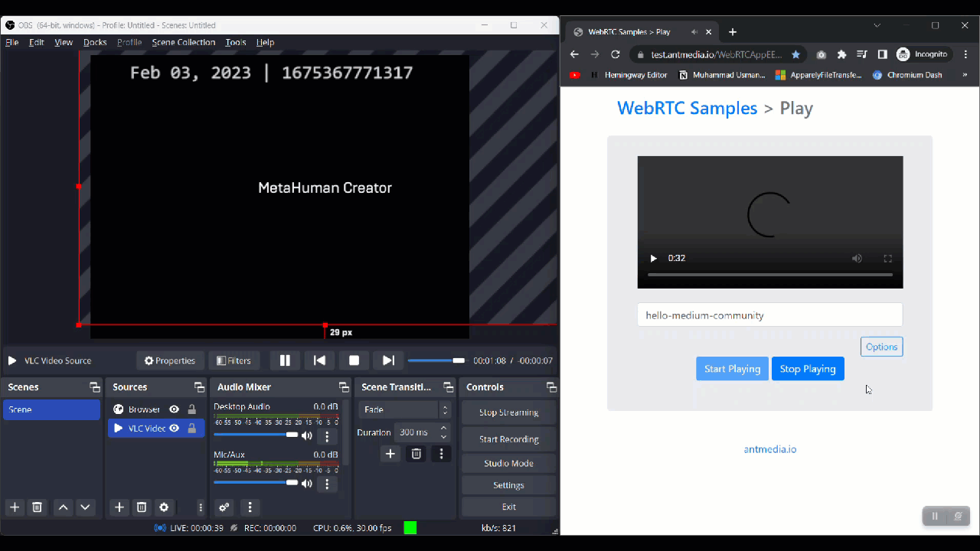Open source properties gear in Sources panel
980x551 pixels.
(x=164, y=507)
